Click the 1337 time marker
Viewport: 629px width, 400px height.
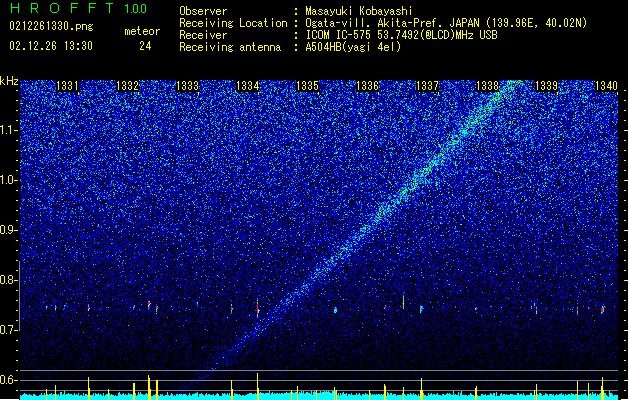[427, 85]
